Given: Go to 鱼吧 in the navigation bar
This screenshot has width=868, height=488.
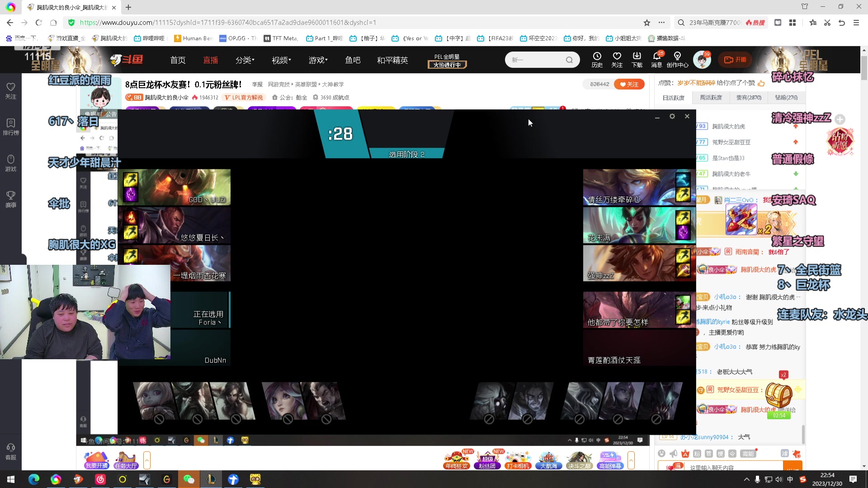Looking at the screenshot, I should pos(353,60).
